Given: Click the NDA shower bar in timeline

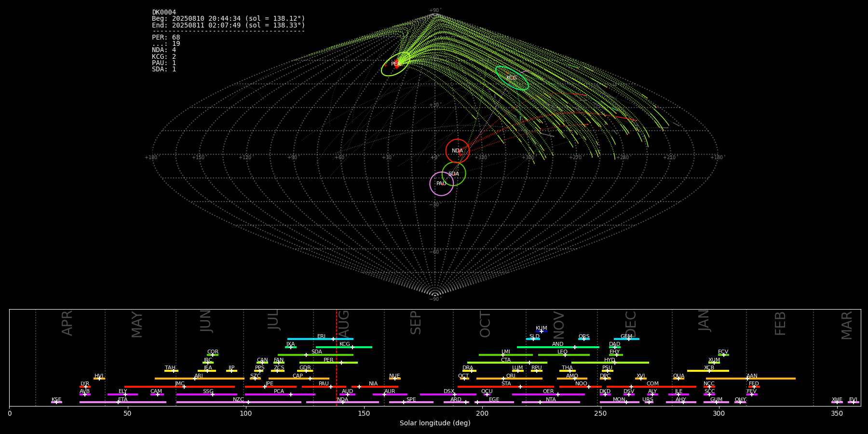Looking at the screenshot, I should click(342, 402).
